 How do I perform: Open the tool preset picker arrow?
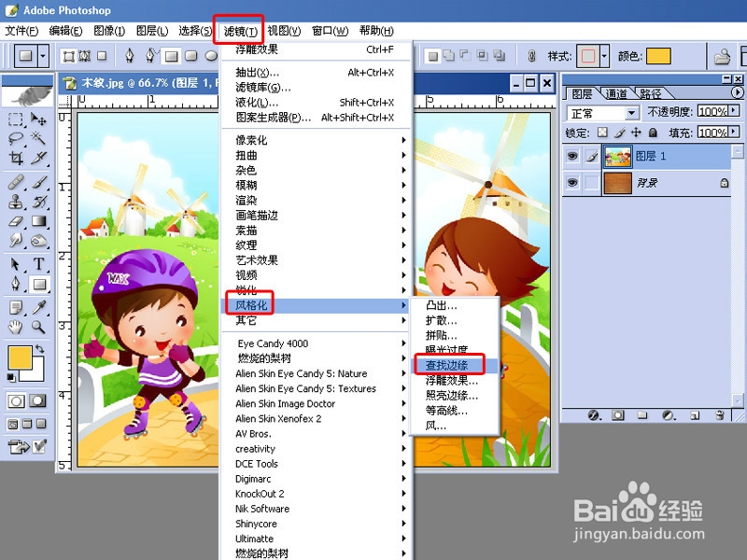pos(43,56)
